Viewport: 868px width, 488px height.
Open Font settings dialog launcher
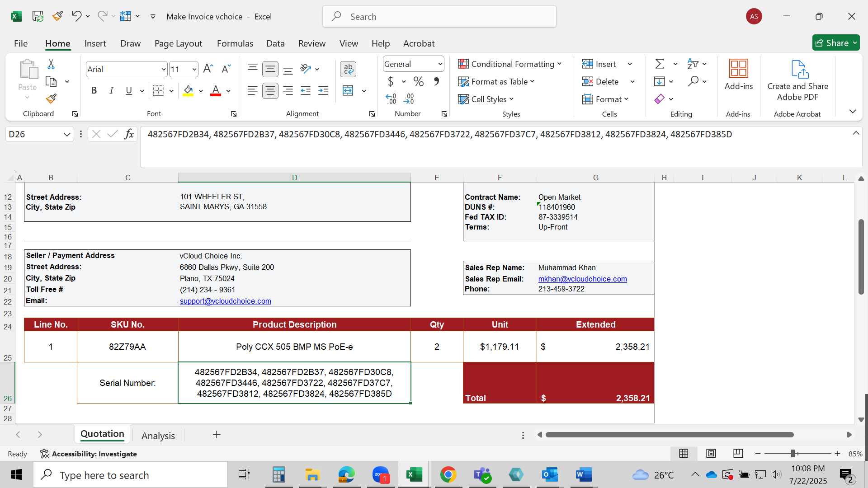(234, 114)
